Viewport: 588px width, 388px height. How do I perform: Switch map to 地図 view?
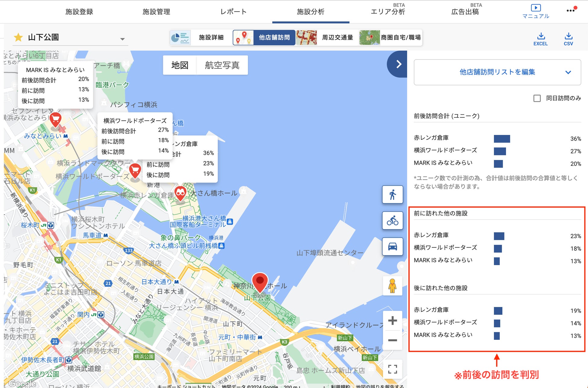pyautogui.click(x=180, y=65)
